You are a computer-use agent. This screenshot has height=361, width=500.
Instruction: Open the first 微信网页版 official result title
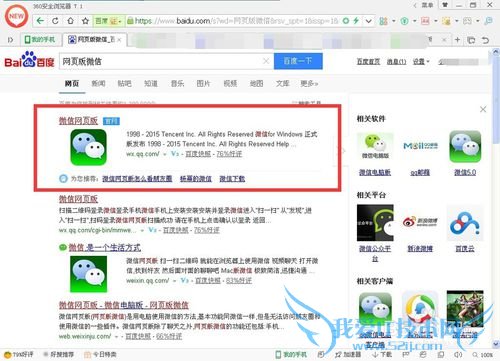(x=78, y=121)
